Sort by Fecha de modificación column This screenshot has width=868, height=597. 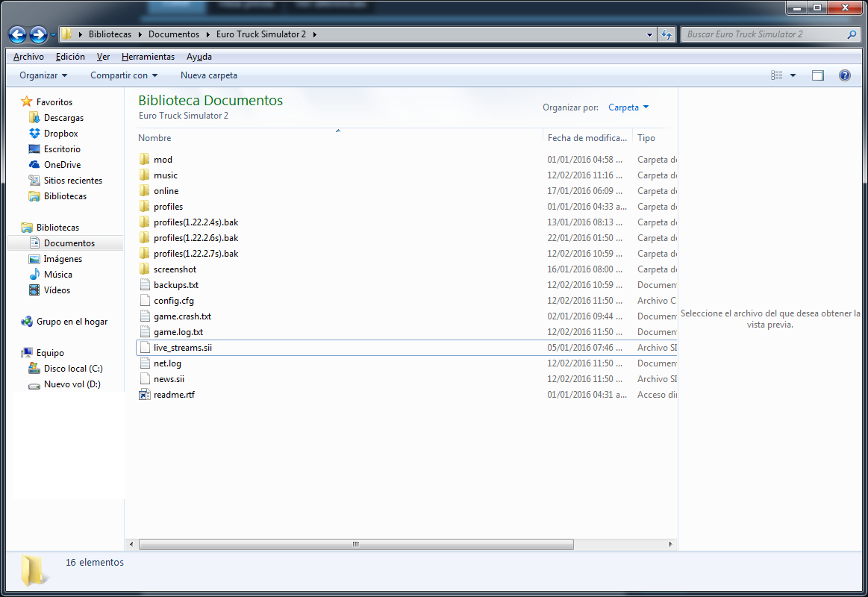pyautogui.click(x=587, y=138)
